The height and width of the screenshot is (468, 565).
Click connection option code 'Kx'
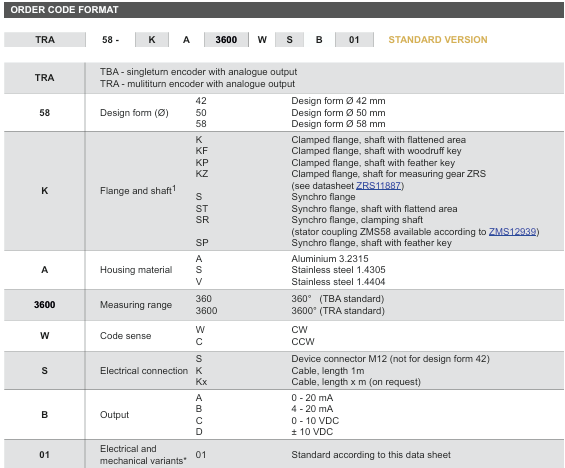pos(201,382)
